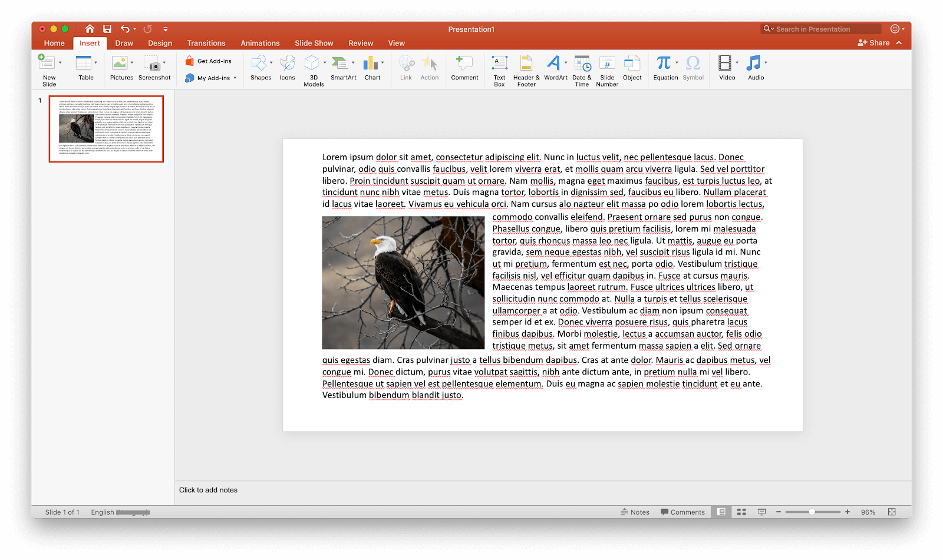Expand the Pictures dropdown arrow
943x560 pixels.
[132, 62]
